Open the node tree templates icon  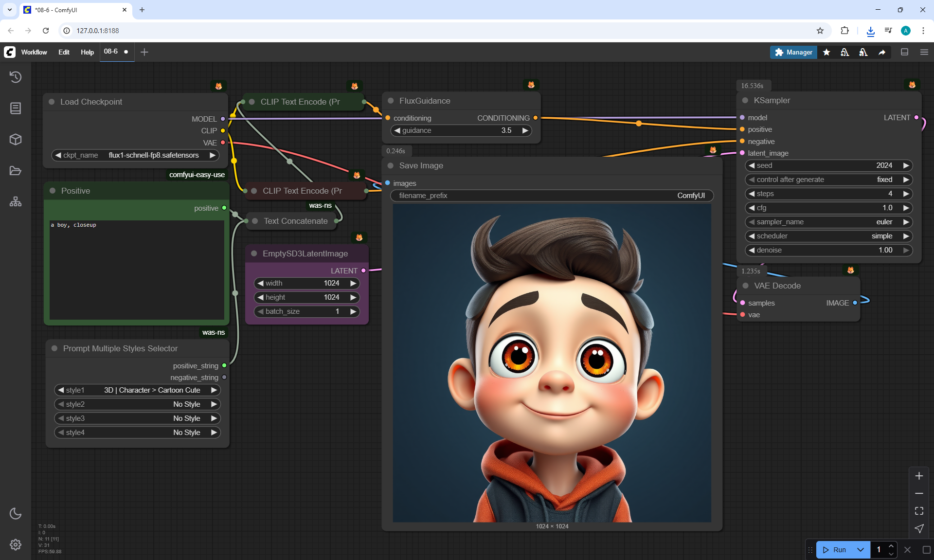pyautogui.click(x=16, y=201)
